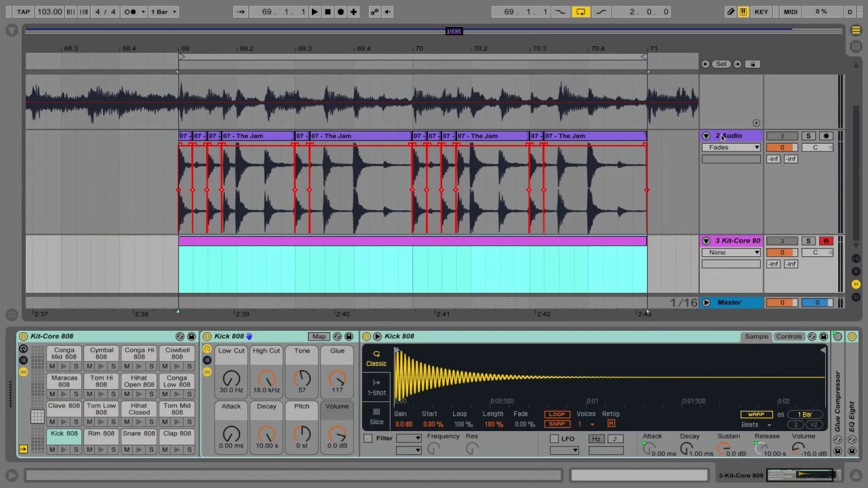868x488 pixels.
Task: Click the Master track play button
Action: tap(706, 302)
